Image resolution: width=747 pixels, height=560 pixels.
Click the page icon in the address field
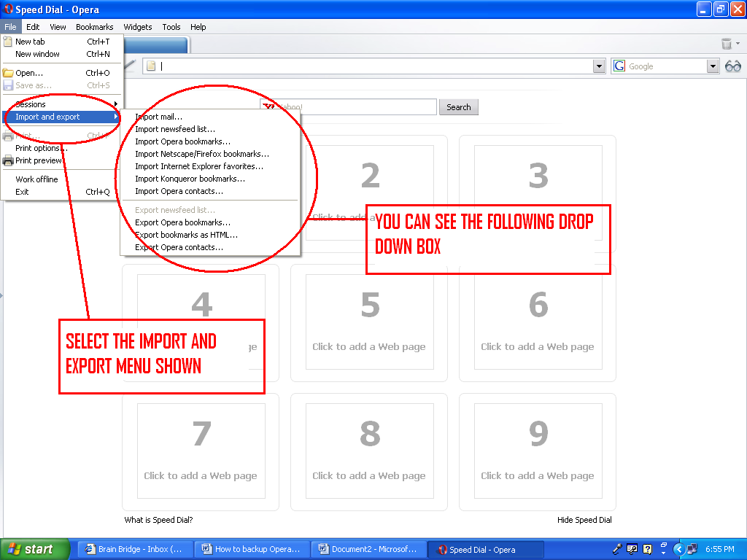151,66
